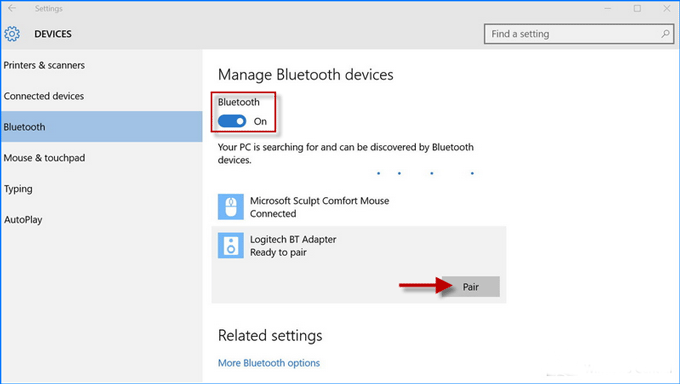Select Bluetooth in the sidebar
Viewport: 680px width, 384px height.
pyautogui.click(x=101, y=127)
